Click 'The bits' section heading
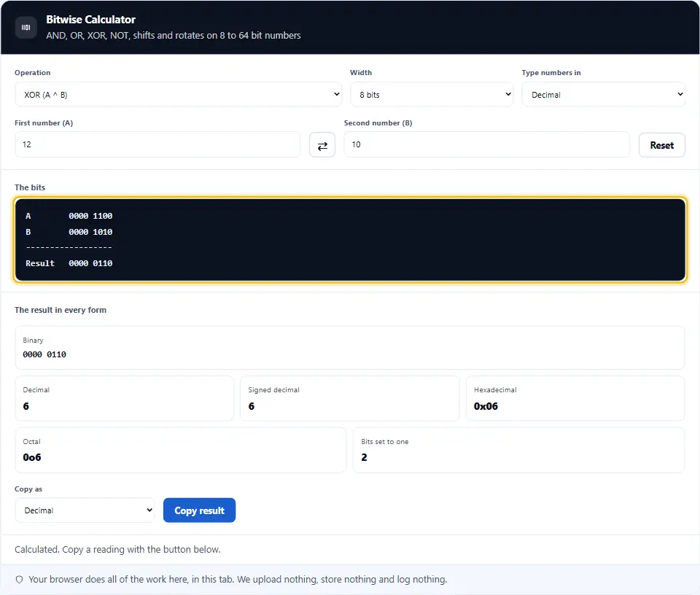700x595 pixels. click(30, 187)
